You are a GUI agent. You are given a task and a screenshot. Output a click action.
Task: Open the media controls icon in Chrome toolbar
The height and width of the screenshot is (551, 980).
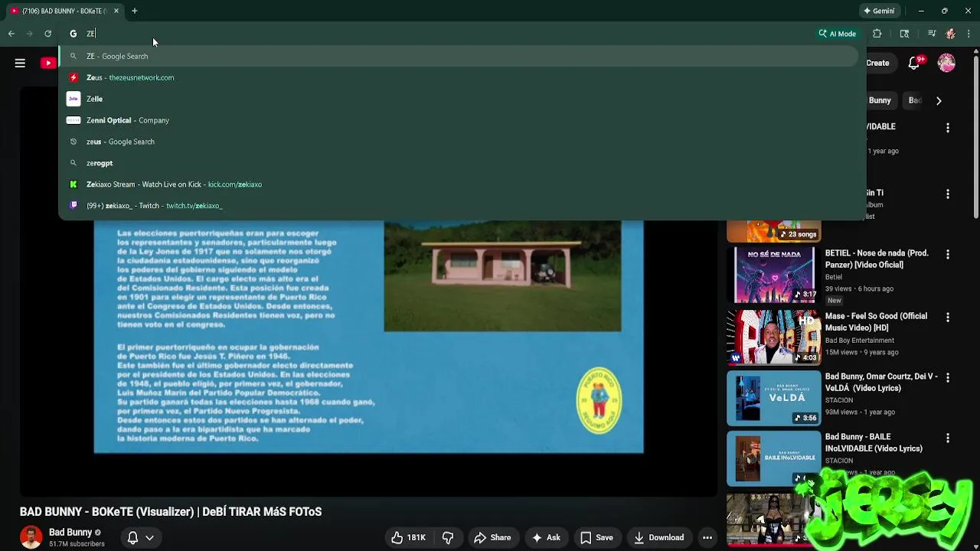point(932,34)
